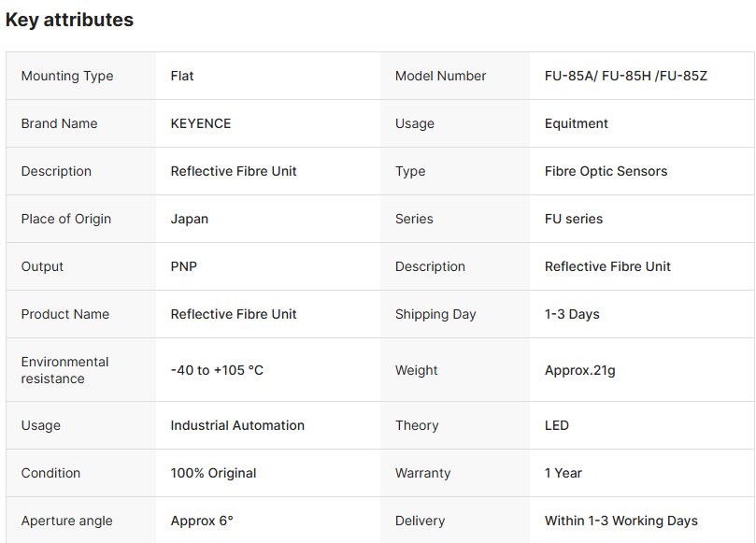The height and width of the screenshot is (543, 756).
Task: Select the Fibre Optic Sensors type value
Action: (x=606, y=171)
